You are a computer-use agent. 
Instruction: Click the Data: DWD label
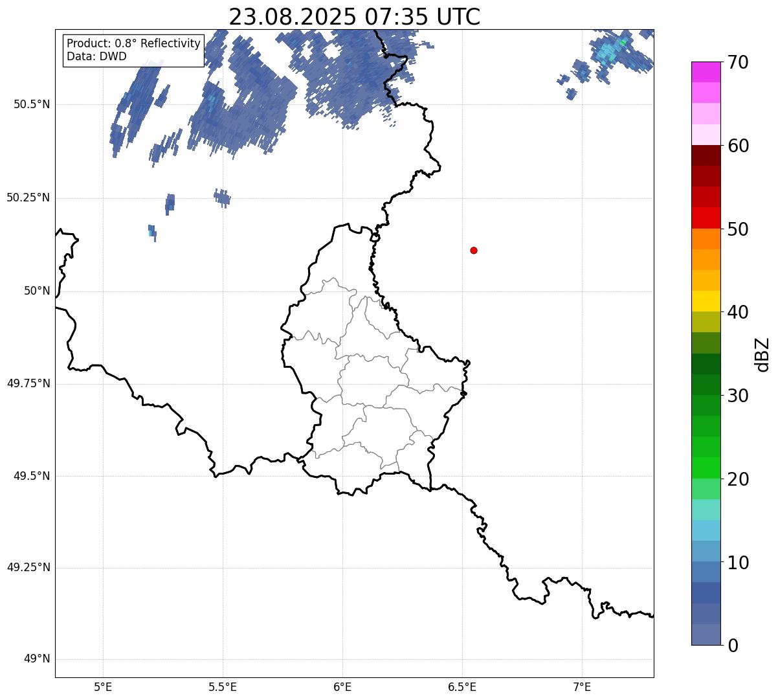[96, 56]
